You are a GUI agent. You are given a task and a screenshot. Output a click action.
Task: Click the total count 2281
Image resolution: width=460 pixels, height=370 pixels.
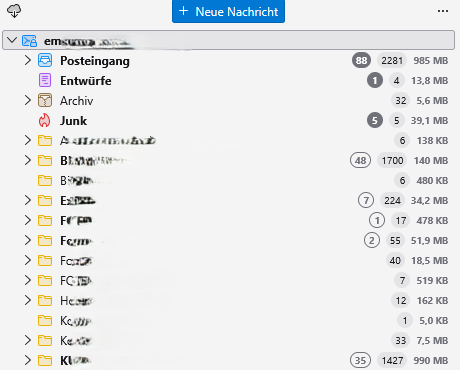392,60
